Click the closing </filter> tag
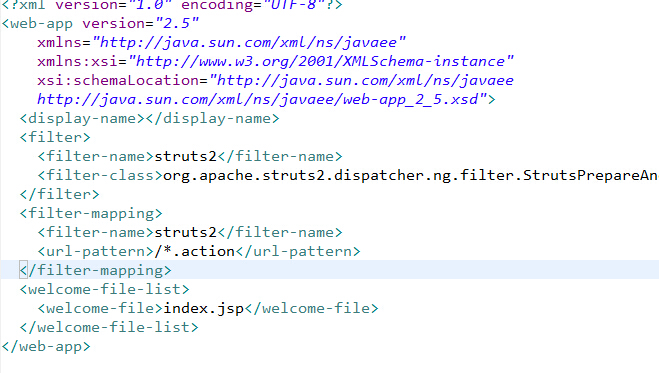The image size is (659, 373). (x=60, y=194)
